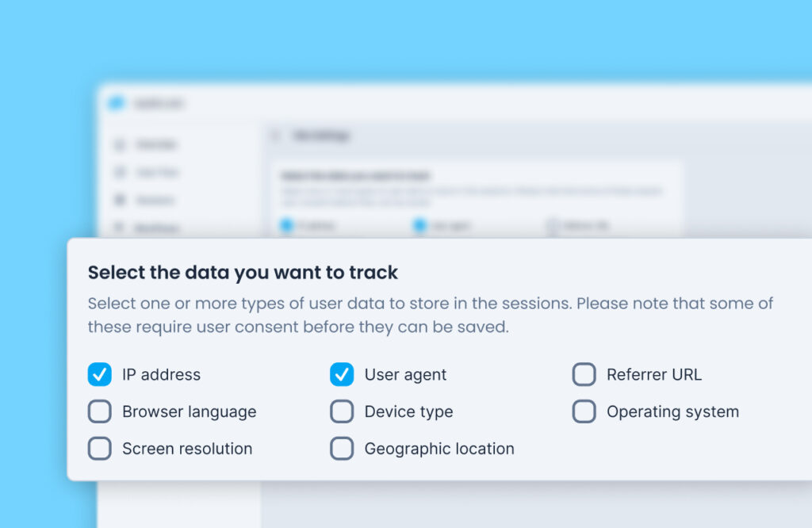Enable Device type tracking checkbox
Viewport: 812px width, 528px height.
[342, 411]
